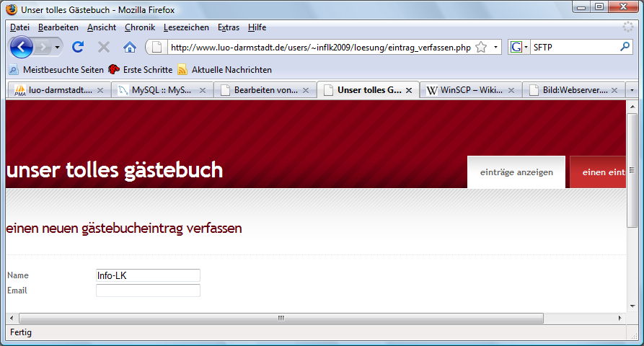The height and width of the screenshot is (346, 644).
Task: Click the einträge anzeigen navigation link
Action: point(516,172)
